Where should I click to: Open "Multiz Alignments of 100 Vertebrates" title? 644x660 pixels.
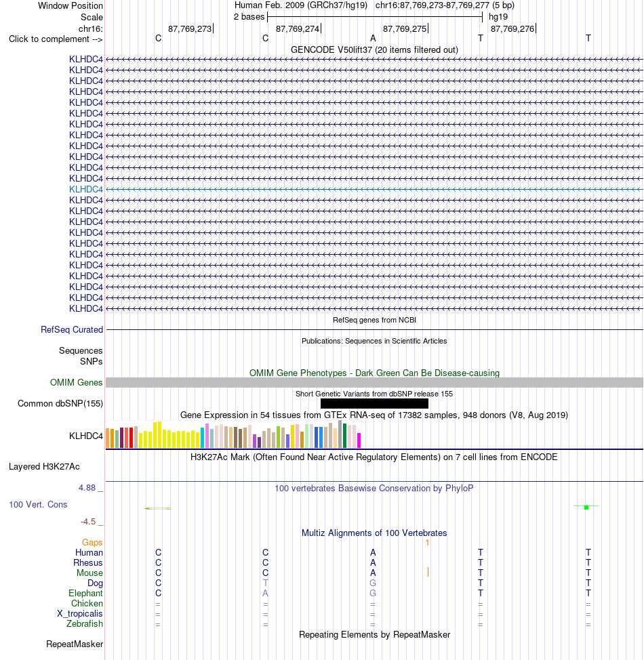374,533
